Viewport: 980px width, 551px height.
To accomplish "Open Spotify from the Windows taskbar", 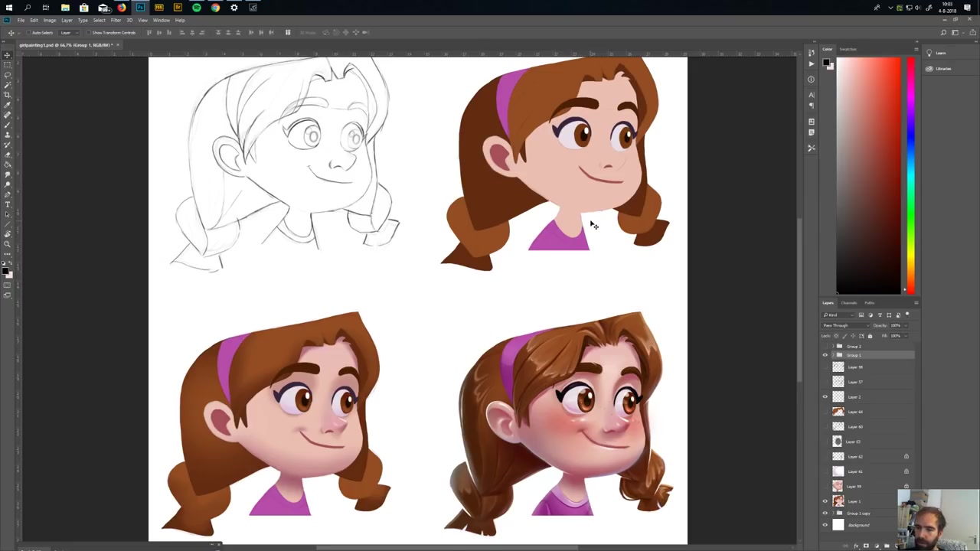I will (x=197, y=8).
